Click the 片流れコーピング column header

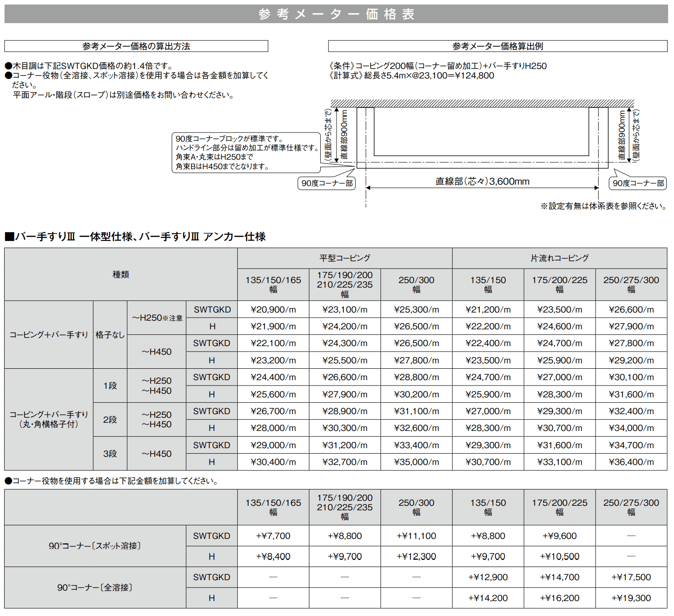pos(560,258)
